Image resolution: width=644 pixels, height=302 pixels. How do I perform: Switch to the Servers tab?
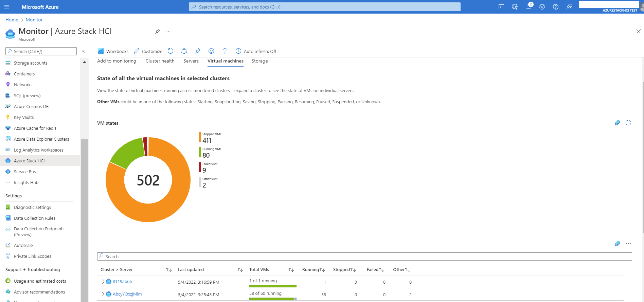click(191, 61)
